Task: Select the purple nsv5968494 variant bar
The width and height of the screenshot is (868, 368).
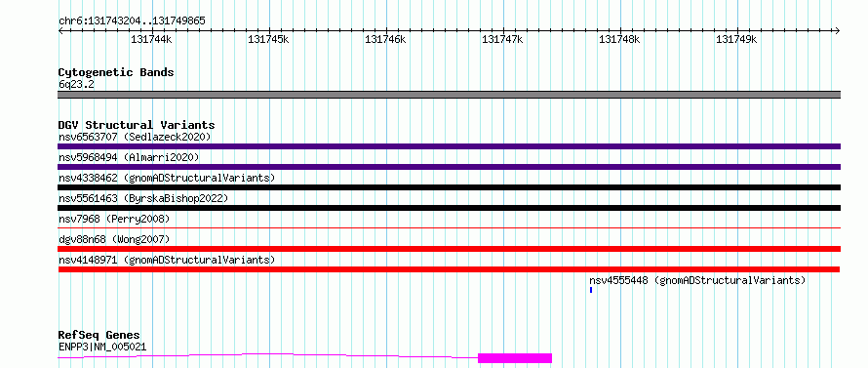Action: point(449,167)
